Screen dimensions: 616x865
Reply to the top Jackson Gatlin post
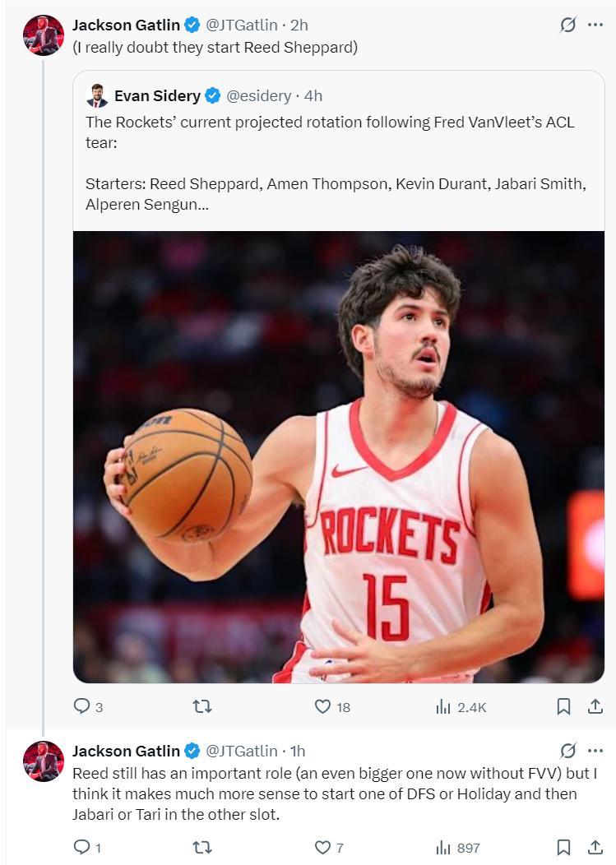click(82, 706)
